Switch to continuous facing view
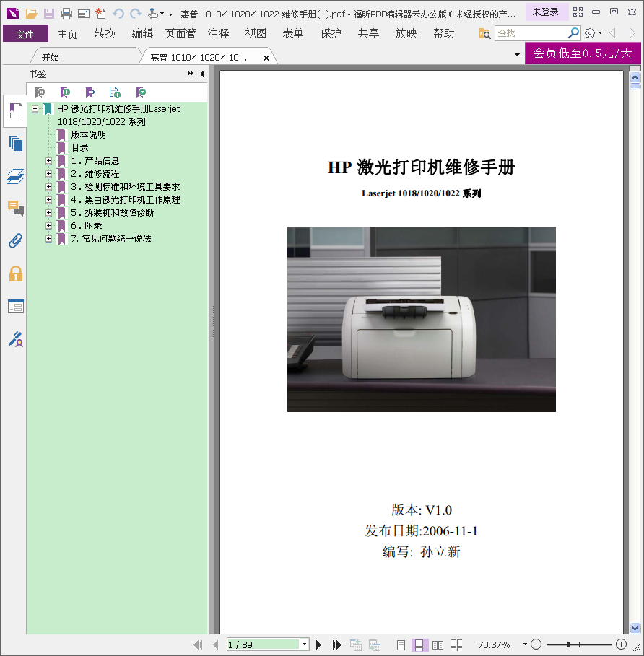Image resolution: width=644 pixels, height=656 pixels. pyautogui.click(x=456, y=644)
